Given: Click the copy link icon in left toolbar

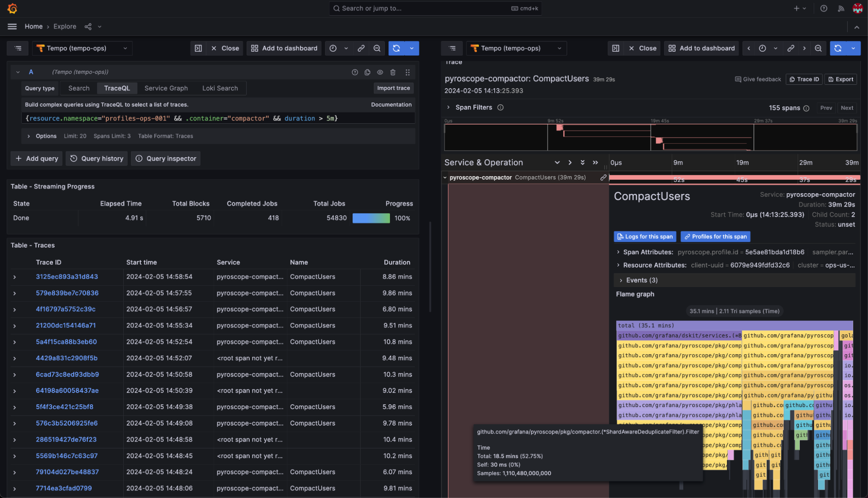Looking at the screenshot, I should click(x=361, y=48).
